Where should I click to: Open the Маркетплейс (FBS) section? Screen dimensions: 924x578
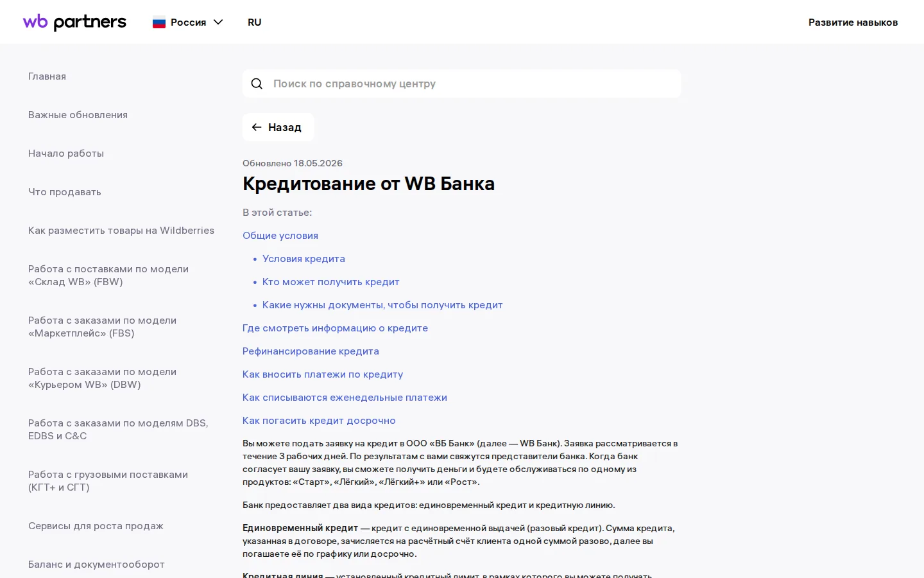tap(102, 327)
